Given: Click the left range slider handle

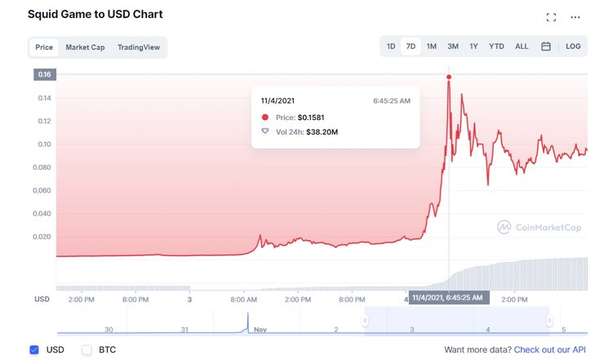Looking at the screenshot, I should tap(366, 321).
